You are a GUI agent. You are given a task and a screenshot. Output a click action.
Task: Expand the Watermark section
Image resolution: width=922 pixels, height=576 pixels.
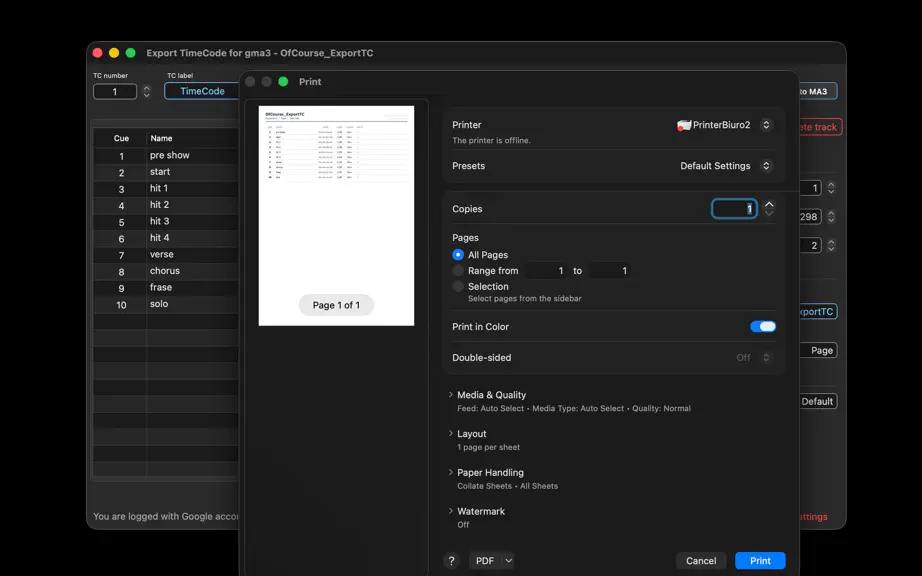pyautogui.click(x=450, y=511)
